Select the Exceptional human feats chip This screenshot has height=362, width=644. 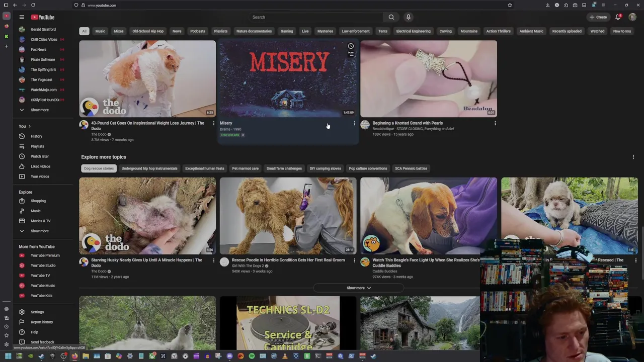204,168
